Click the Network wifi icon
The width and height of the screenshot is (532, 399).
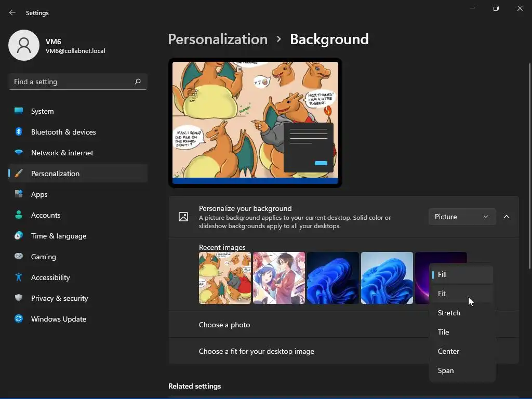[19, 152]
